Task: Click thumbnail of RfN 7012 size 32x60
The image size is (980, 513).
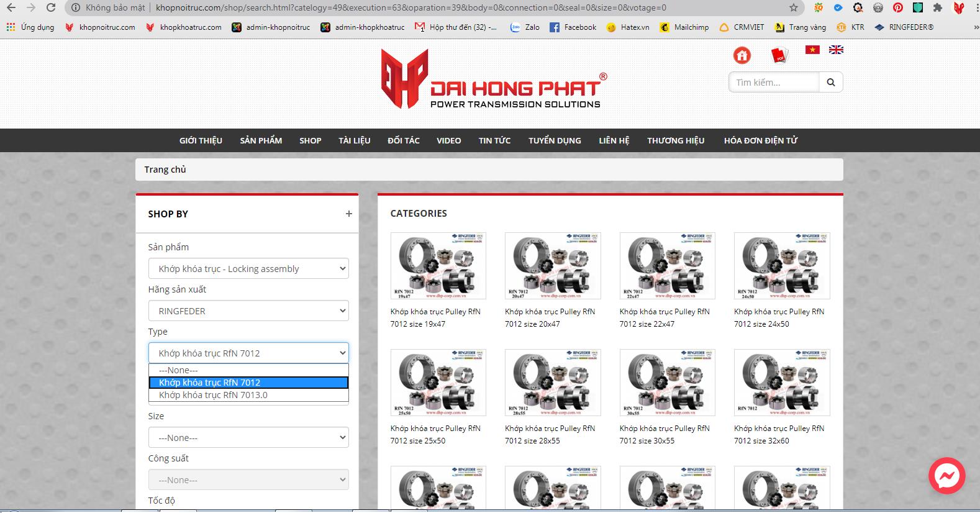Action: coord(782,383)
